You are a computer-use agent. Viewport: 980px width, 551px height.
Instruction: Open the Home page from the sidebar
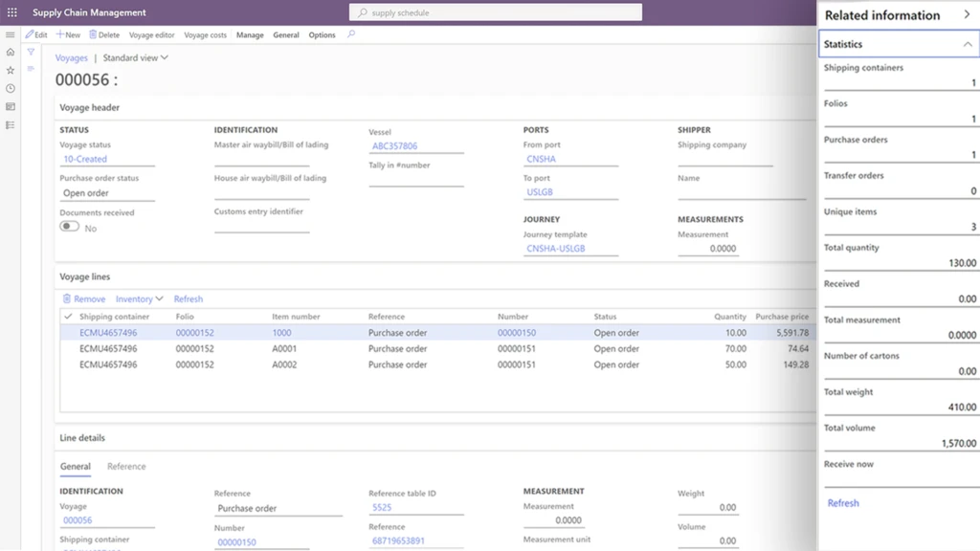pyautogui.click(x=10, y=53)
